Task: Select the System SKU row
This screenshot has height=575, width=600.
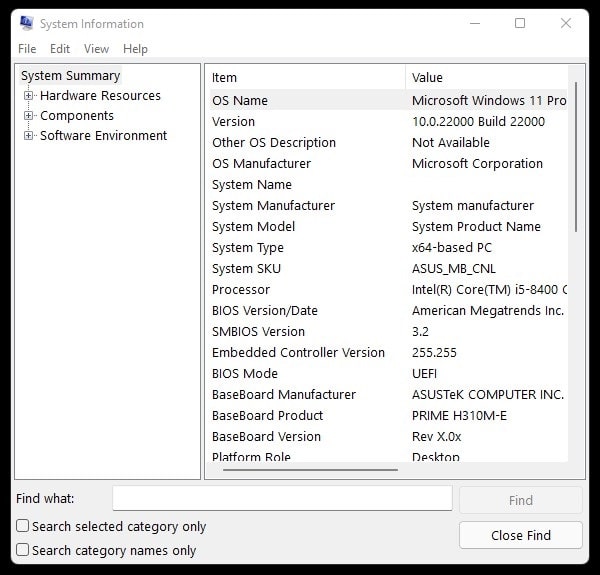Action: click(388, 269)
